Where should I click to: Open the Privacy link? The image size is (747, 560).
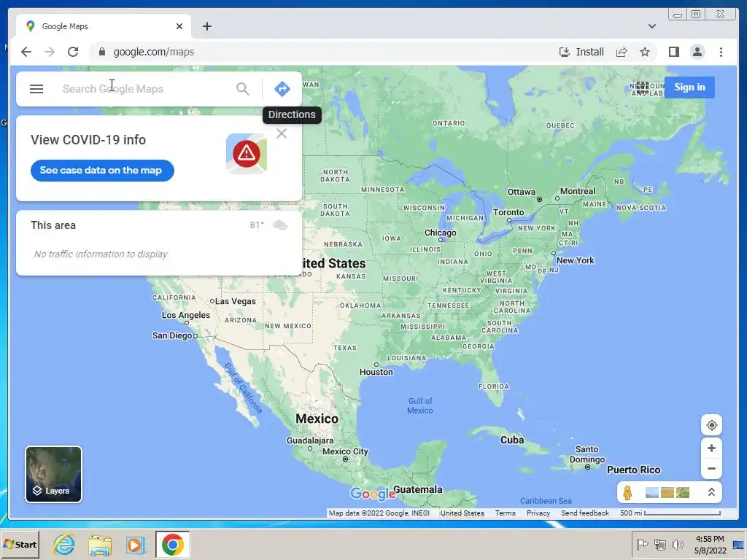point(538,513)
